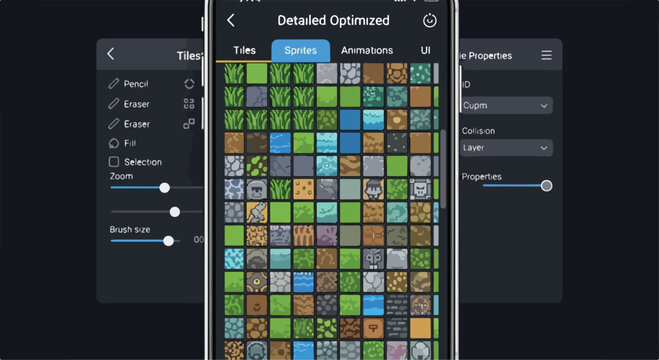Click the Brush size slider handle
The image size is (659, 360).
click(x=169, y=241)
